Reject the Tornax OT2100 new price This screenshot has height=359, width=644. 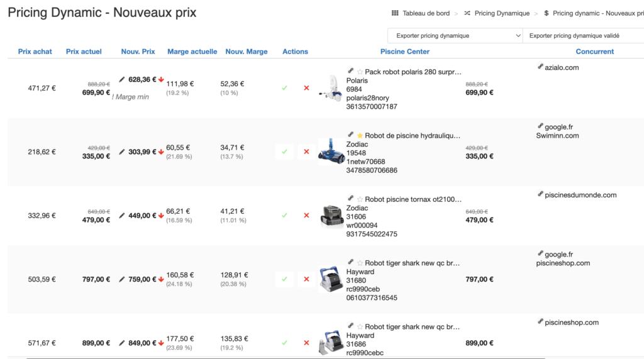306,215
